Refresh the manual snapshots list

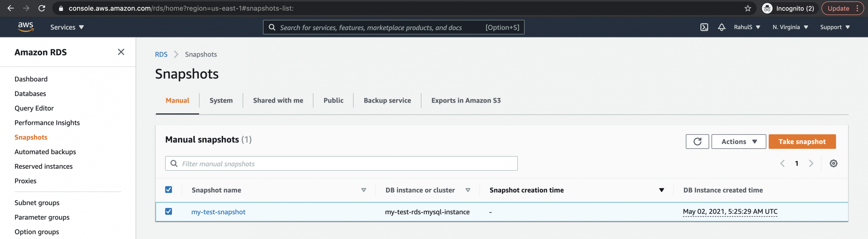pos(697,141)
